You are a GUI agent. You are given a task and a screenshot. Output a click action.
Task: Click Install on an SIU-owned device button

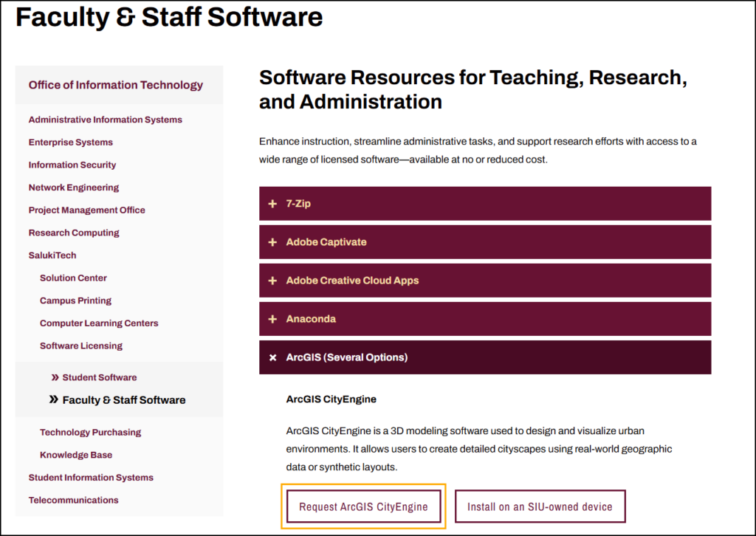[x=540, y=507]
